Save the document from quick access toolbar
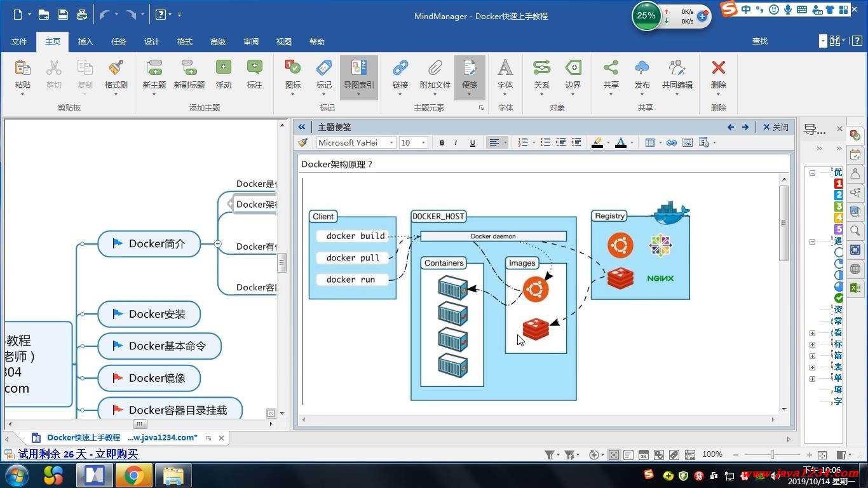868x488 pixels. 62,15
